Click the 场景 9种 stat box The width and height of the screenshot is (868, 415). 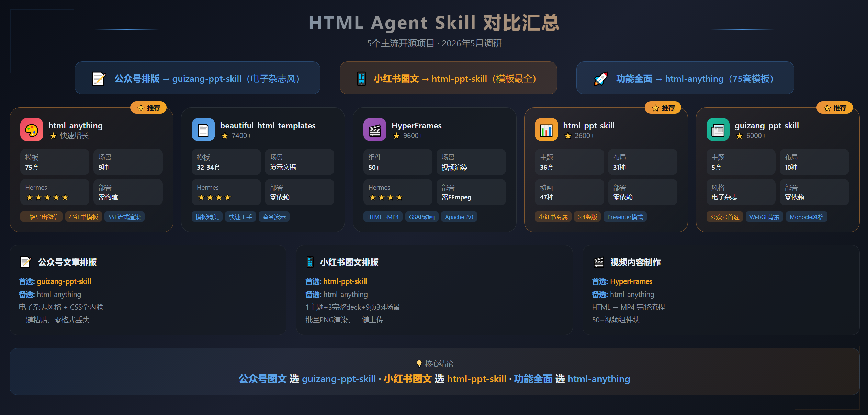click(128, 162)
